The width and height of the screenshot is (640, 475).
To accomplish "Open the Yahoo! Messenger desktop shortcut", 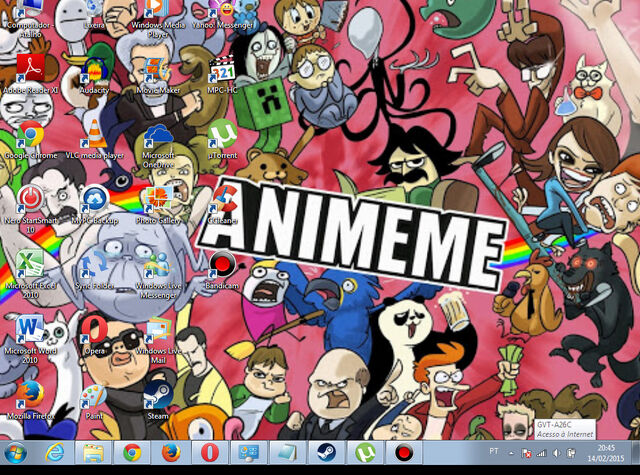I will point(222,13).
